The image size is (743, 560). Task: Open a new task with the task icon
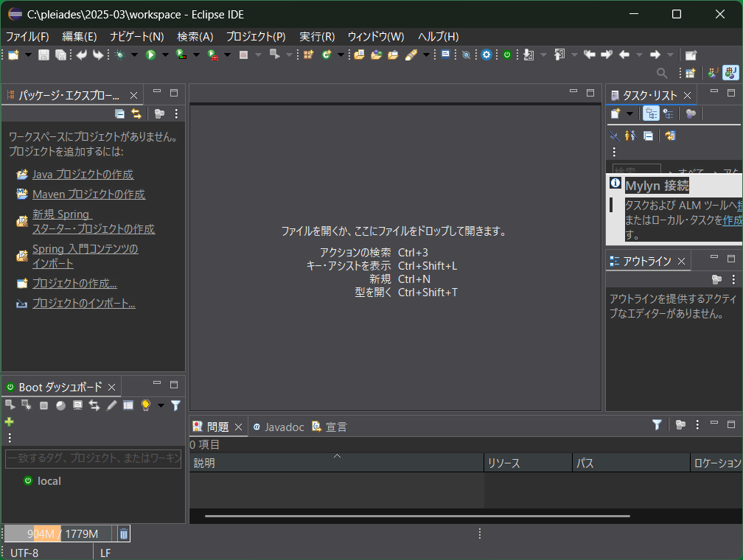point(615,113)
